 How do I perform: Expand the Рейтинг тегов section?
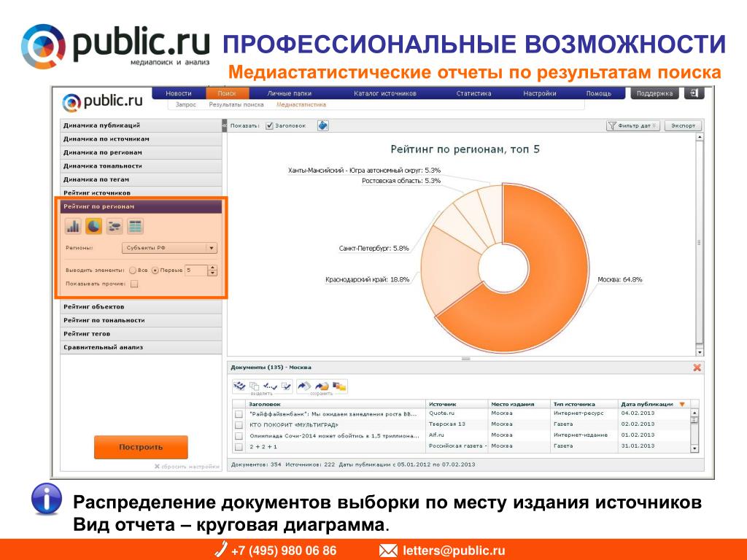pyautogui.click(x=141, y=334)
